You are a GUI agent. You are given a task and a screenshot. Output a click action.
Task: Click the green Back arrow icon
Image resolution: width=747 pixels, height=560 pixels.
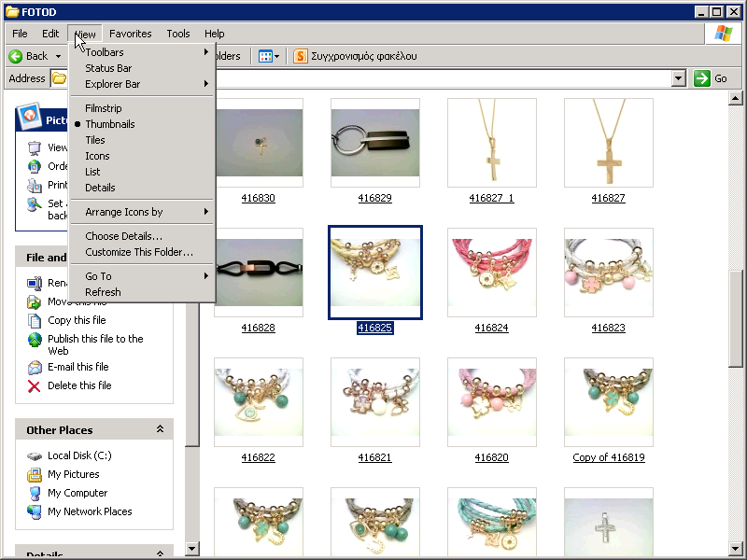click(x=16, y=56)
